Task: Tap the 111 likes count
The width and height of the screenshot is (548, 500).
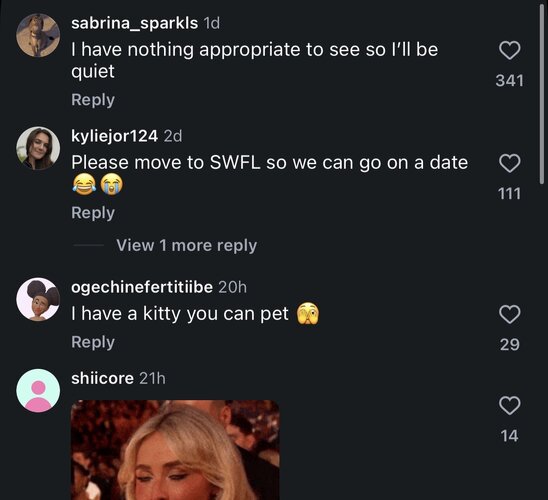Action: (x=510, y=194)
